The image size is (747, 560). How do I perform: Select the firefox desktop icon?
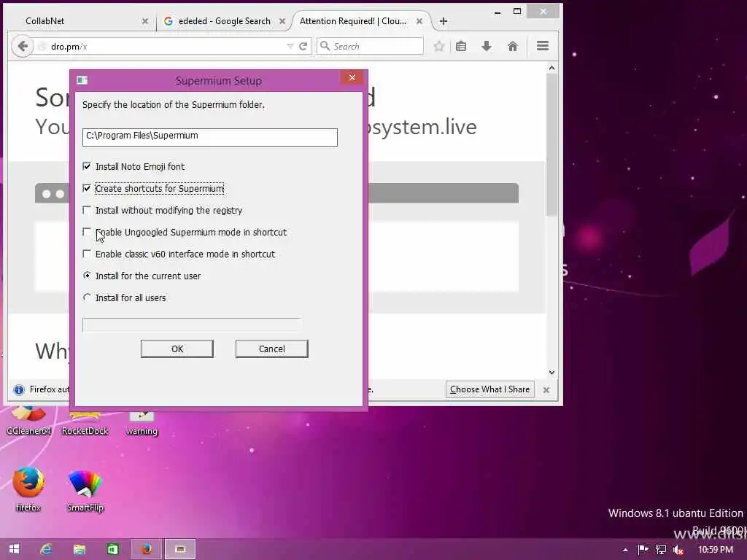(28, 489)
